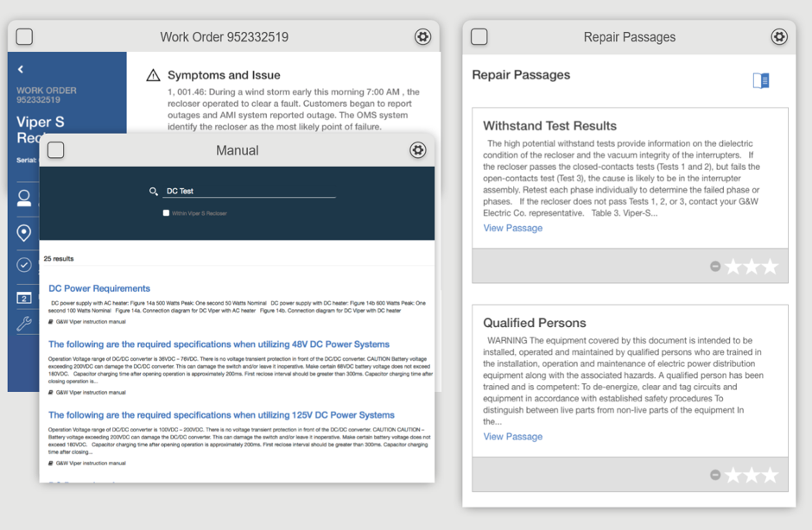
Task: Open the numbered calendar icon in sidebar
Action: point(24,298)
